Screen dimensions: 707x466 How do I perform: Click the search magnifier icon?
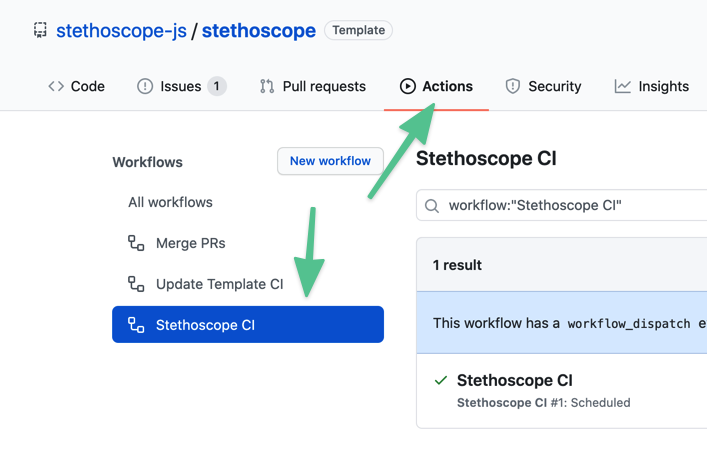coord(433,206)
